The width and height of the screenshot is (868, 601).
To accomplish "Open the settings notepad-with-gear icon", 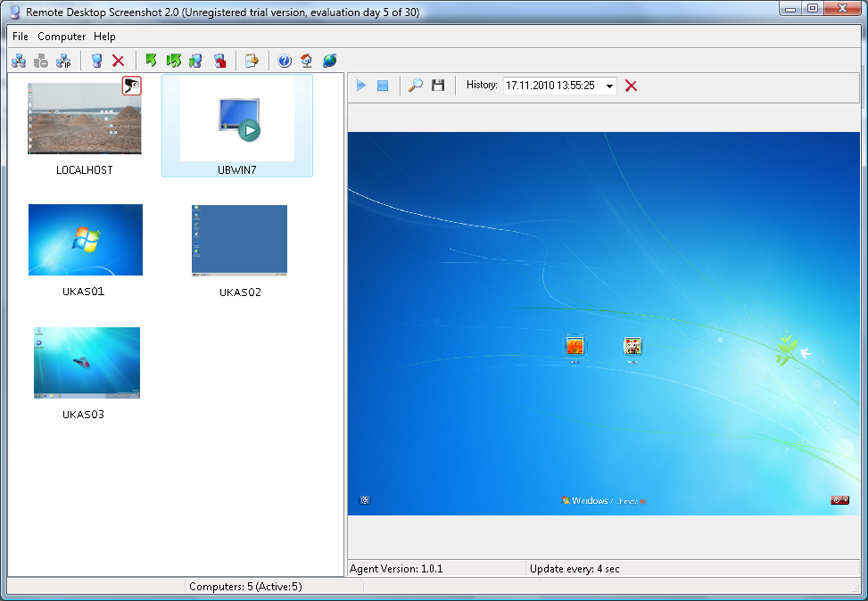I will tap(252, 61).
